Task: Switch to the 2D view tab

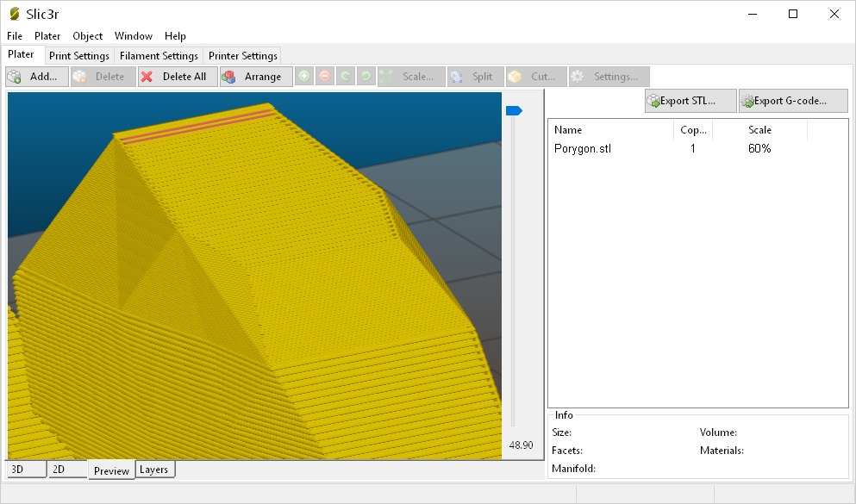Action: point(59,469)
